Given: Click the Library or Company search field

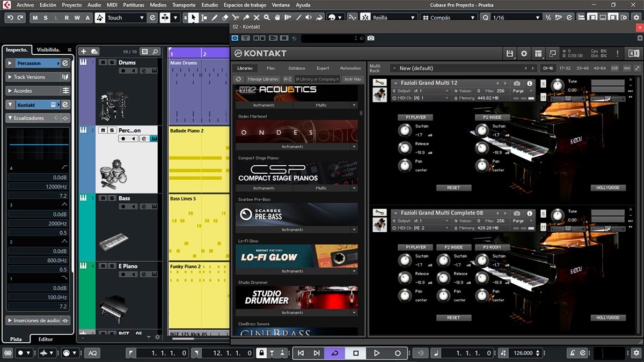Looking at the screenshot, I should 317,79.
